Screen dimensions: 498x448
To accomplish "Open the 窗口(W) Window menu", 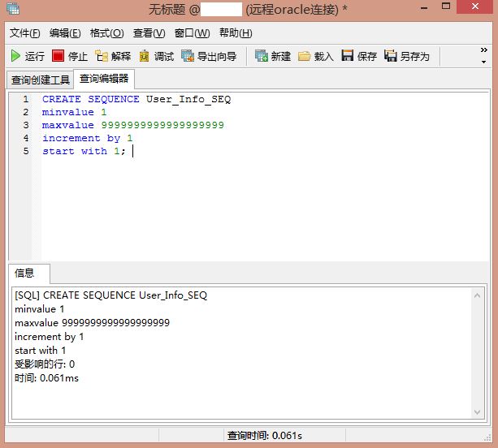I will [193, 33].
